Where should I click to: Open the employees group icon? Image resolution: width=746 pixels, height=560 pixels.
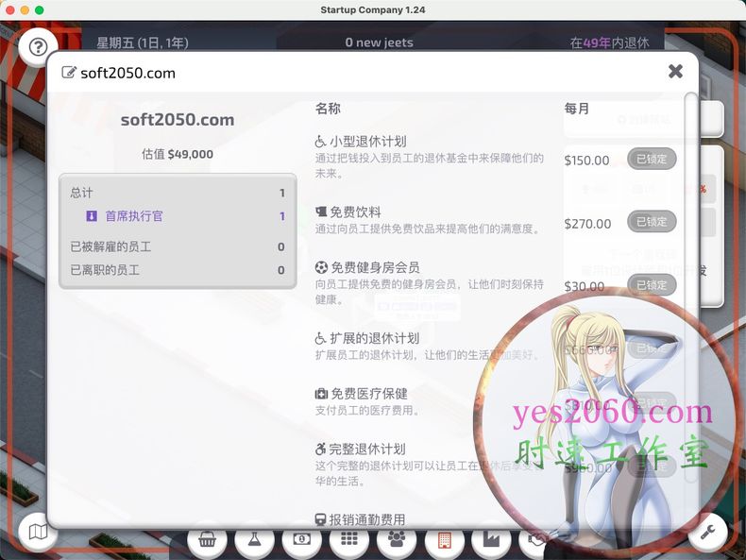(396, 539)
